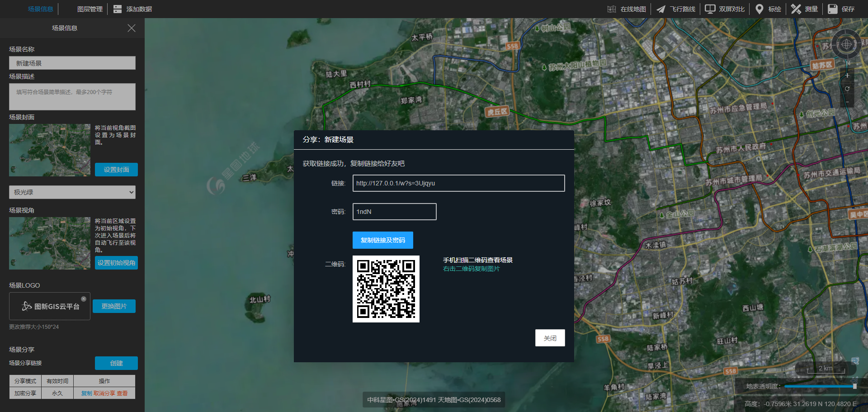This screenshot has width=868, height=412.
Task: Click the 保存 save icon
Action: point(832,9)
